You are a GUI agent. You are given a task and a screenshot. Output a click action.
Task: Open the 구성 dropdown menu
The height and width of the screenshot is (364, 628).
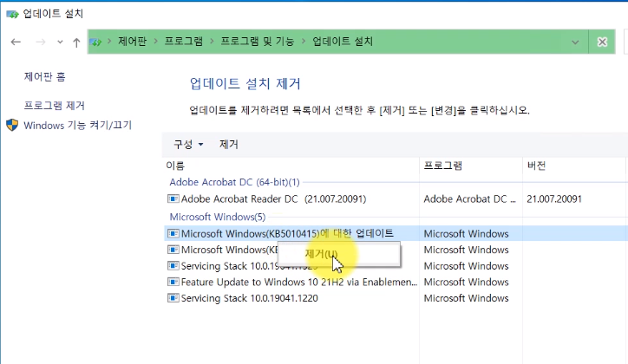point(188,145)
